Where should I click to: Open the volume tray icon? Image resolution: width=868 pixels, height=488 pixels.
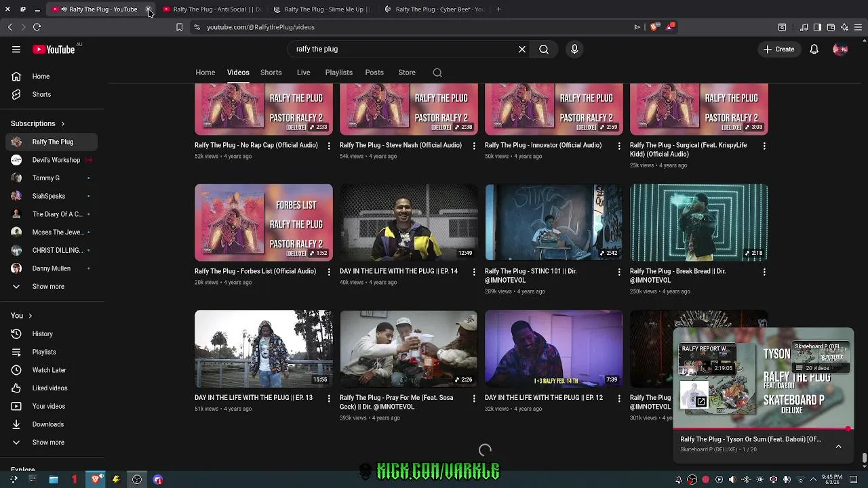click(732, 480)
